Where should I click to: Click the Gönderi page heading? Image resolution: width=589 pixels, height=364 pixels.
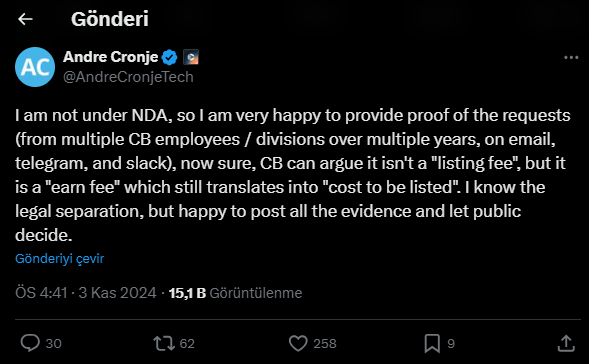tap(110, 19)
